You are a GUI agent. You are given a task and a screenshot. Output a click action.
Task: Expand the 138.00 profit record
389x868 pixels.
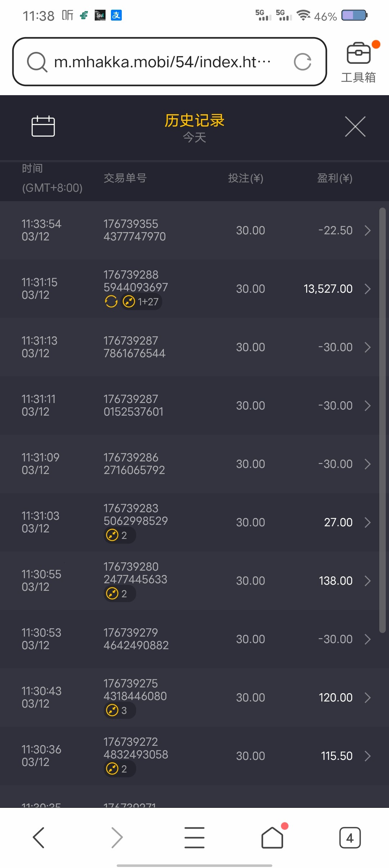click(367, 581)
